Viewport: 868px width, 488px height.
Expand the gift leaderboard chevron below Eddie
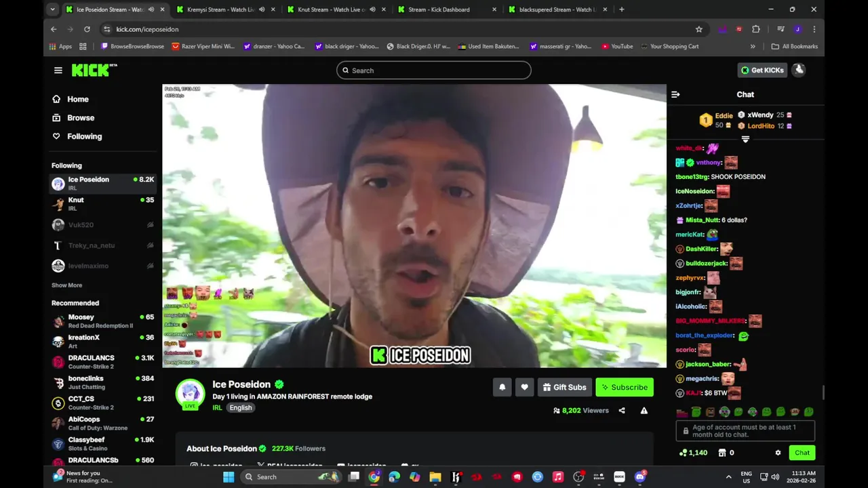pos(745,139)
